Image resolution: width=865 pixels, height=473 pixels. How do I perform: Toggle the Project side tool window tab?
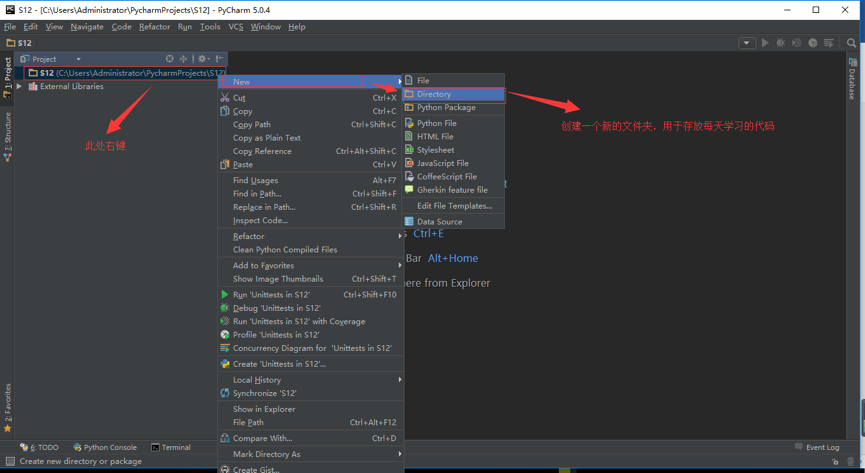point(7,77)
